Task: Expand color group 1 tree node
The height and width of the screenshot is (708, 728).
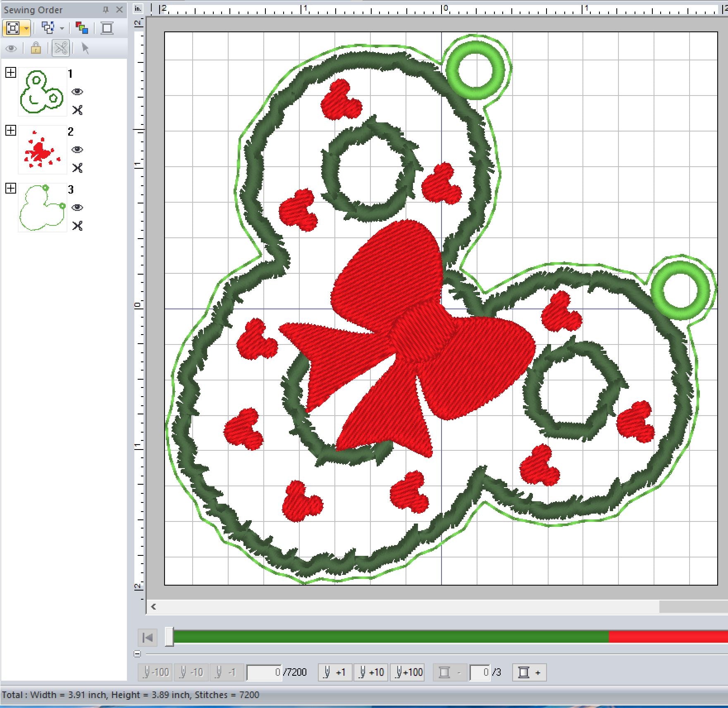Action: (11, 73)
